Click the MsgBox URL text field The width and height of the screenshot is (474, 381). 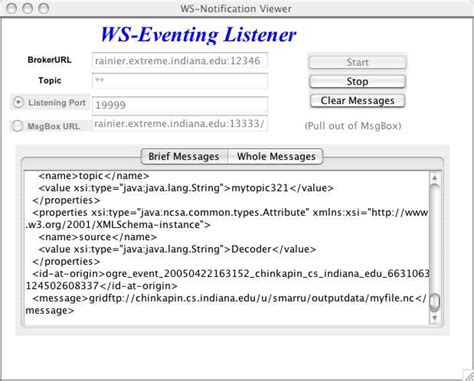click(180, 124)
